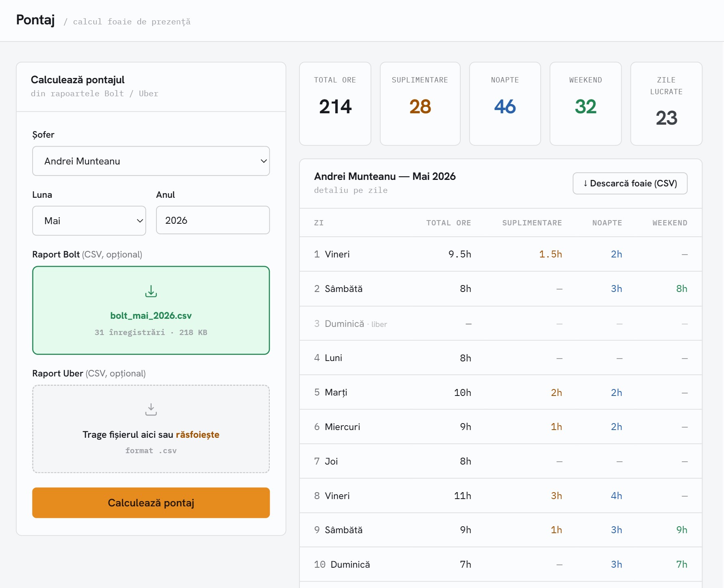Click the upload icon in Uber dropzone
Screen dimensions: 724x588
coord(151,409)
